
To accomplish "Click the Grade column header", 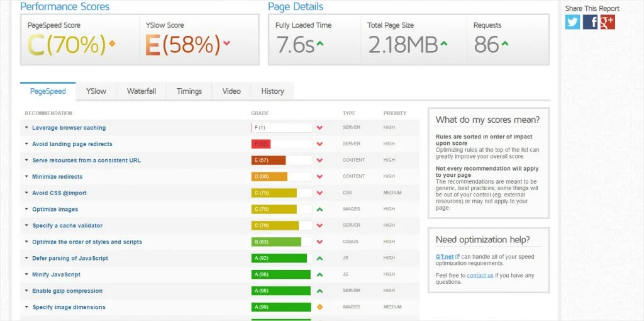I will [260, 113].
